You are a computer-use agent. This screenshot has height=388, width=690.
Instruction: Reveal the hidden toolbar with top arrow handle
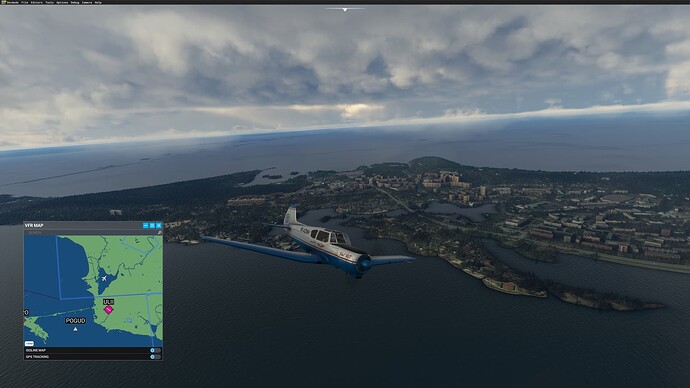(345, 9)
